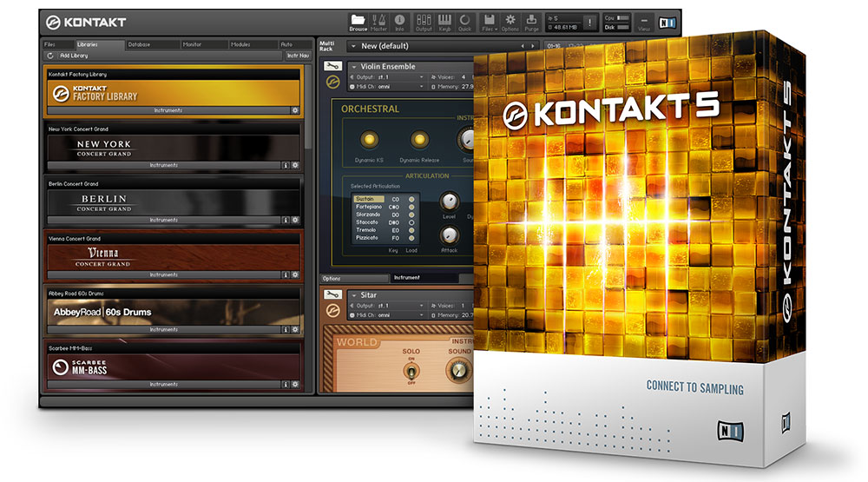Image resolution: width=868 pixels, height=482 pixels.
Task: Switch to the Auto browser tab
Action: (x=294, y=44)
